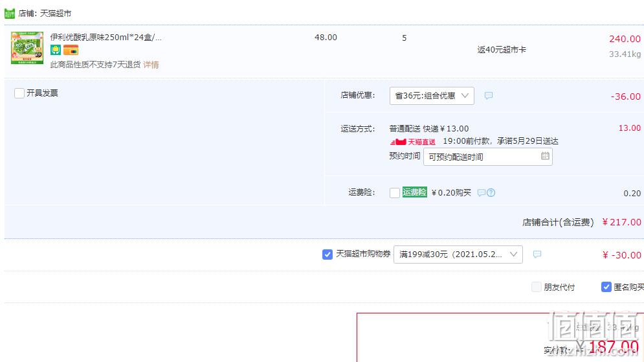The image size is (644, 362).
Task: Click the -36.00 discount amount
Action: click(x=625, y=96)
